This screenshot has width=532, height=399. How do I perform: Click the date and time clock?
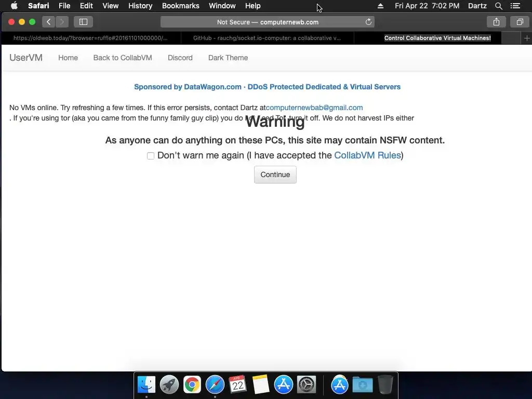point(427,6)
